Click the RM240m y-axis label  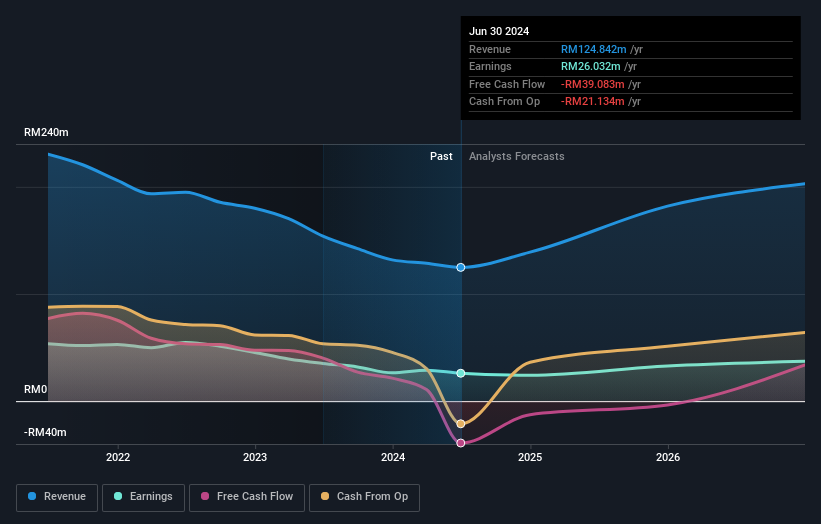coord(46,132)
